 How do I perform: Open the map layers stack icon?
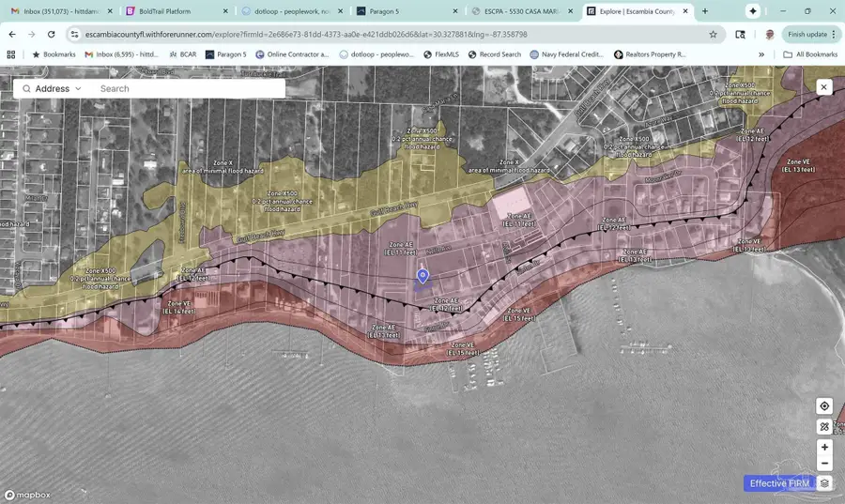pos(824,483)
